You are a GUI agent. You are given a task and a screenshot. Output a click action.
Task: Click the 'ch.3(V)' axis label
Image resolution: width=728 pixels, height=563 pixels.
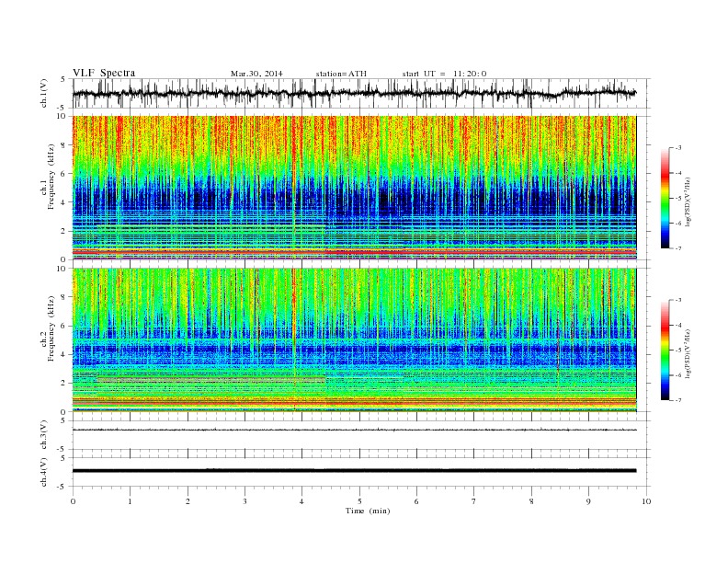43,435
